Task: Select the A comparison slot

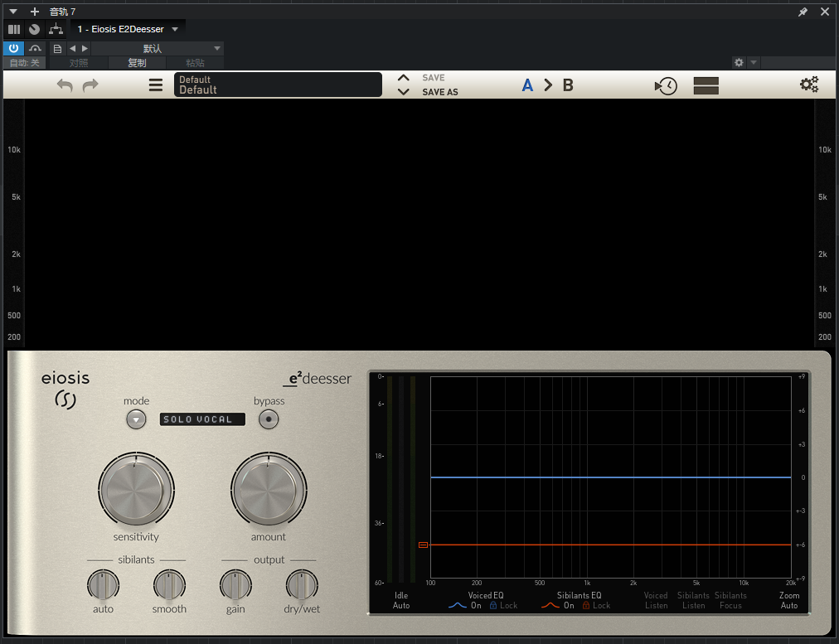Action: [x=527, y=85]
